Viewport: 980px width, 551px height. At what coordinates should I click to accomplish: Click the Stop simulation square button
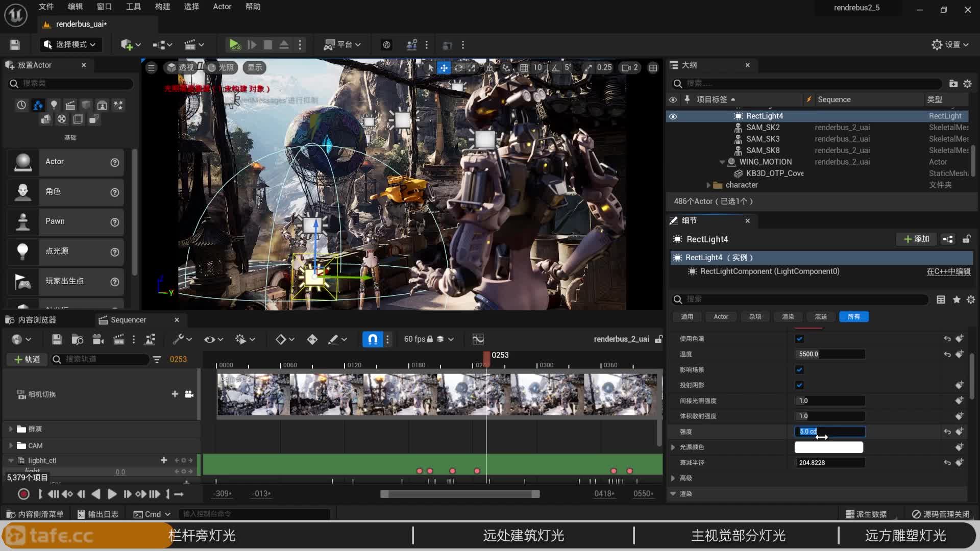coord(267,45)
